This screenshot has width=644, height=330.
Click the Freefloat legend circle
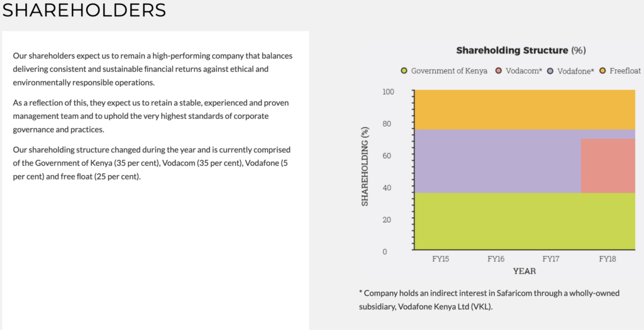pyautogui.click(x=602, y=71)
